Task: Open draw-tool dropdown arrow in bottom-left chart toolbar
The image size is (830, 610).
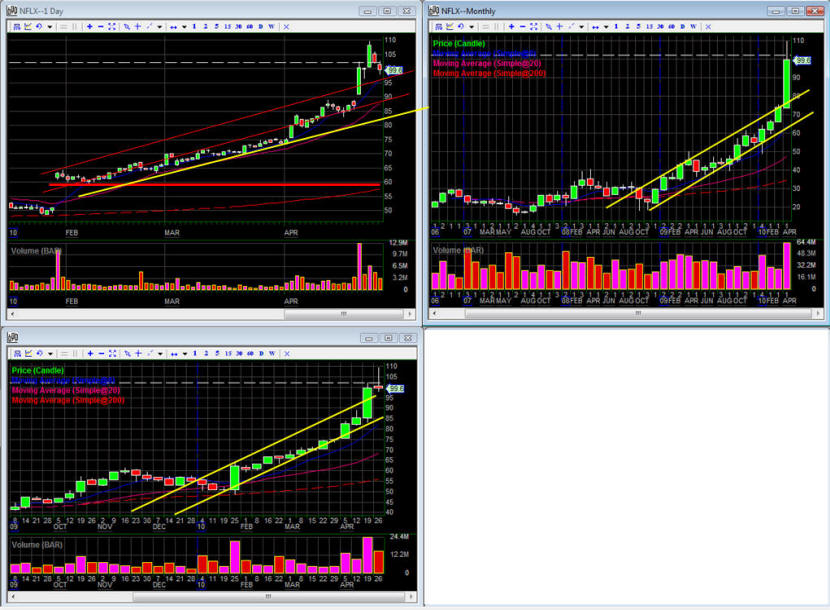Action: click(160, 353)
